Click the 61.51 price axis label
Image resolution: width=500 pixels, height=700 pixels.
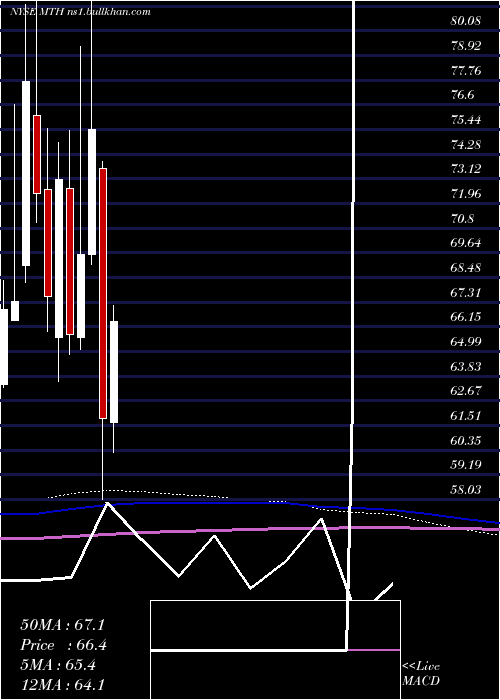click(466, 416)
